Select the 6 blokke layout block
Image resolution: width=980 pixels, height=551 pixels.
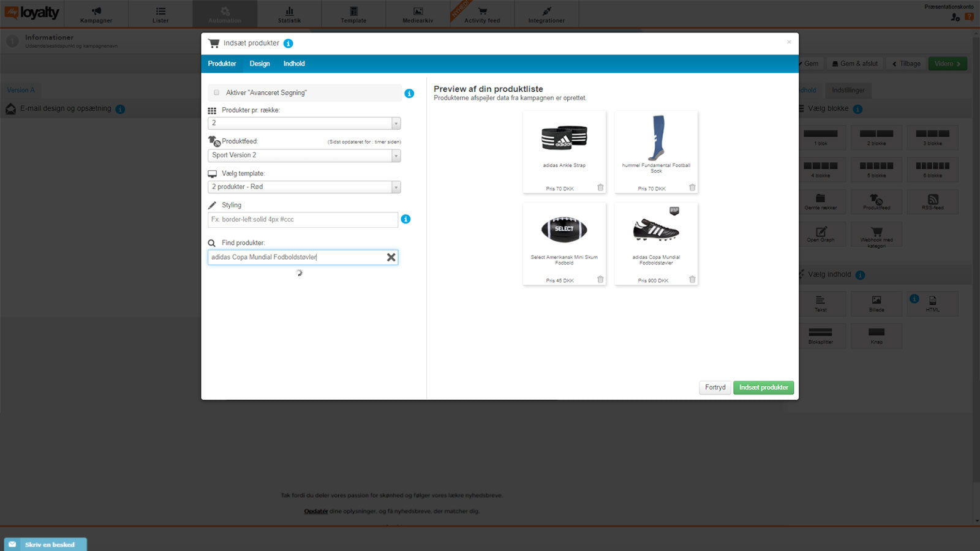[933, 170]
